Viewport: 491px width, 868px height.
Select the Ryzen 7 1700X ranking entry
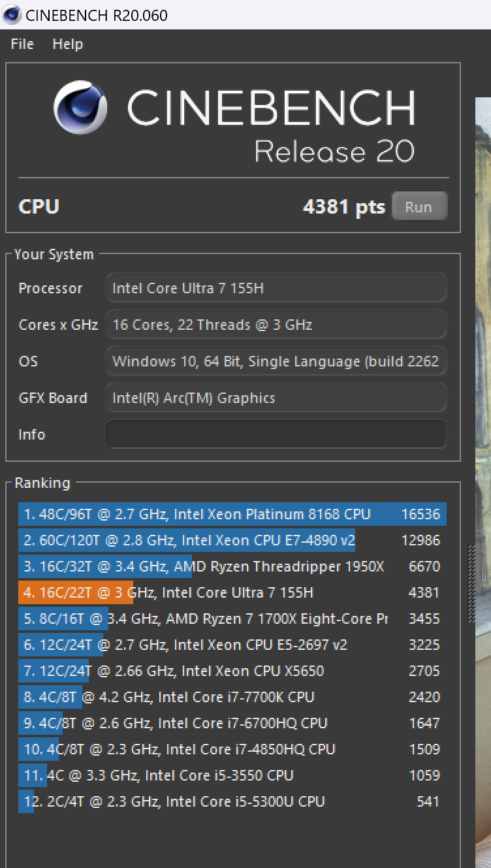point(232,619)
